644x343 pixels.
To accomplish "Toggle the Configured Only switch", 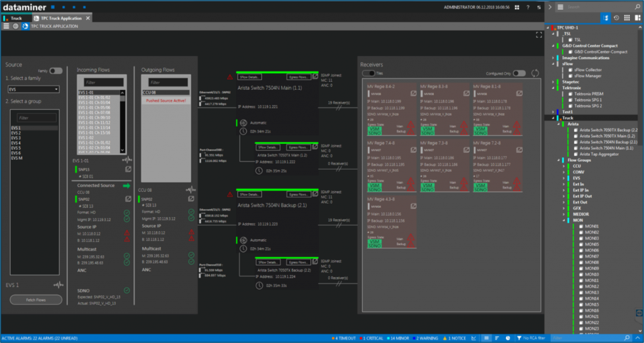I will coord(519,73).
